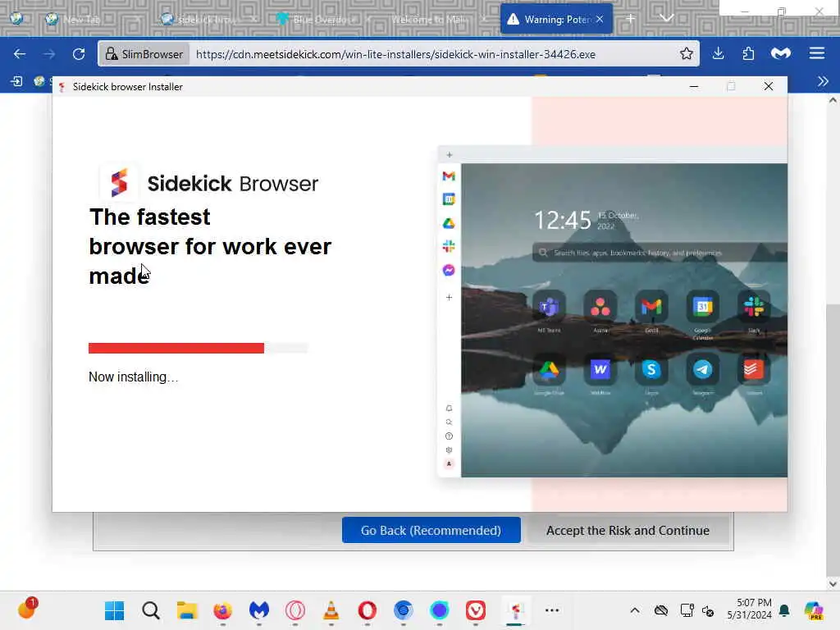Open the 5:07 PM clock and calendar
The width and height of the screenshot is (840, 630).
point(749,609)
